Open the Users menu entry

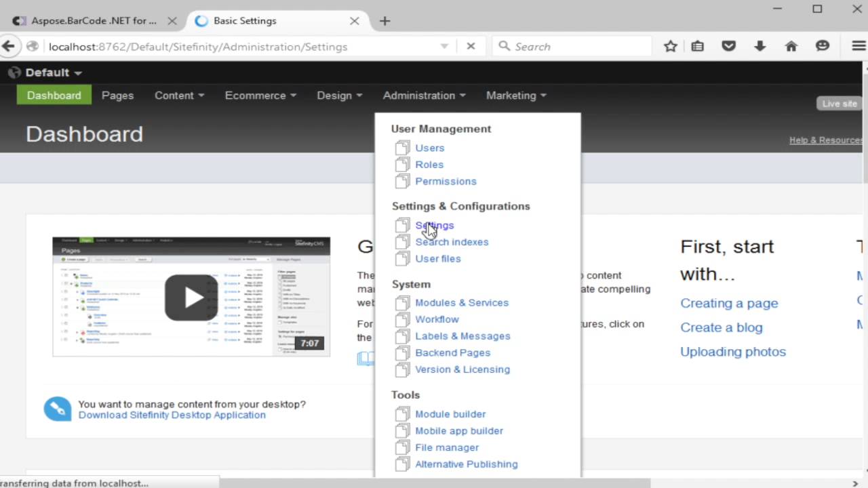coord(430,148)
